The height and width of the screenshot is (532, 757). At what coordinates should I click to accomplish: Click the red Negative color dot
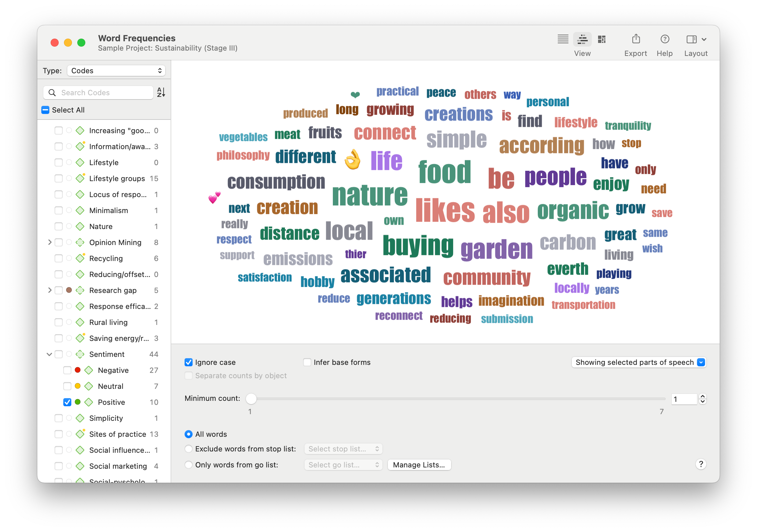[x=78, y=370]
